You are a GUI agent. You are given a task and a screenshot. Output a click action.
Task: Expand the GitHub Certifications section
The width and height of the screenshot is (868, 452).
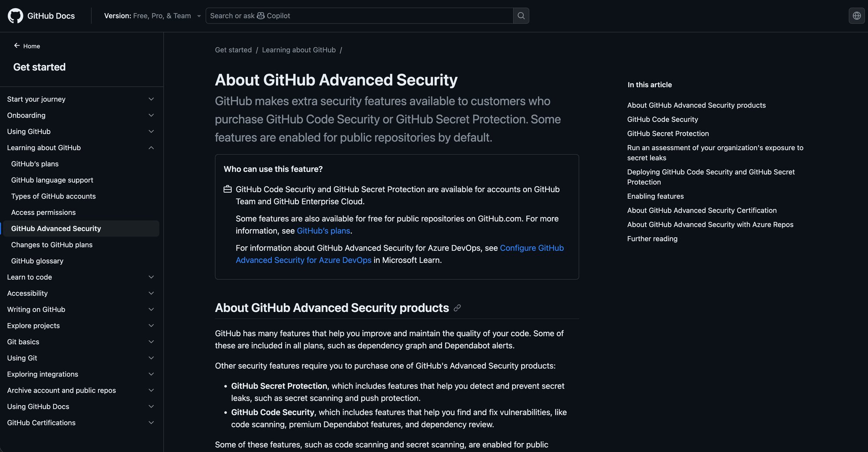(151, 423)
